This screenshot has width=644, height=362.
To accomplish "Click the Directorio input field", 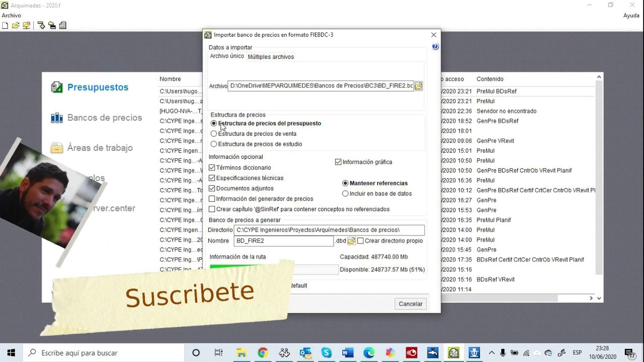I will tap(329, 230).
